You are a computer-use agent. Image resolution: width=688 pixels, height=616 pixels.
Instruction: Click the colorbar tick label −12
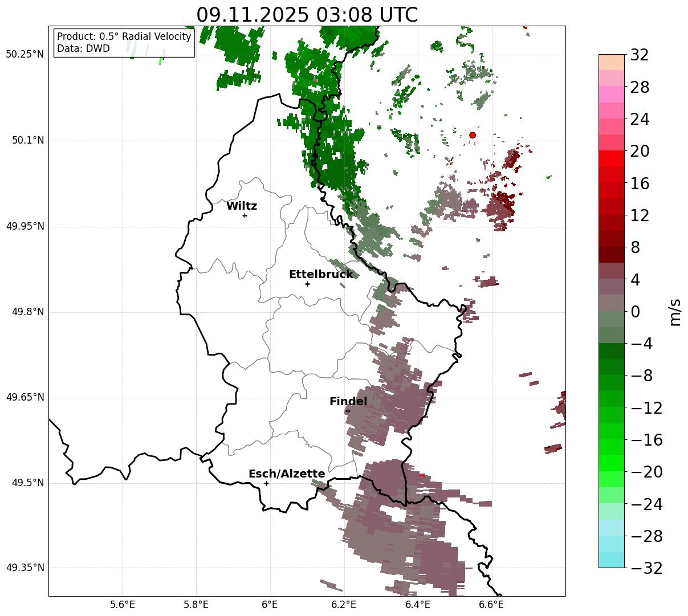point(646,407)
